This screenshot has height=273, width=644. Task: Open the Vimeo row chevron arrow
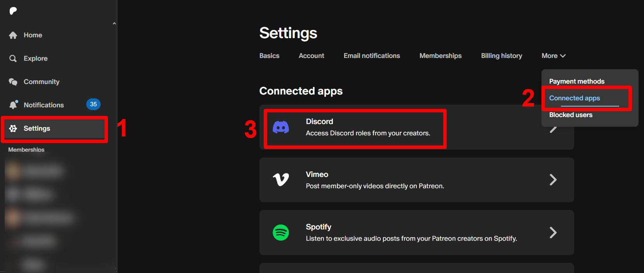(x=553, y=180)
